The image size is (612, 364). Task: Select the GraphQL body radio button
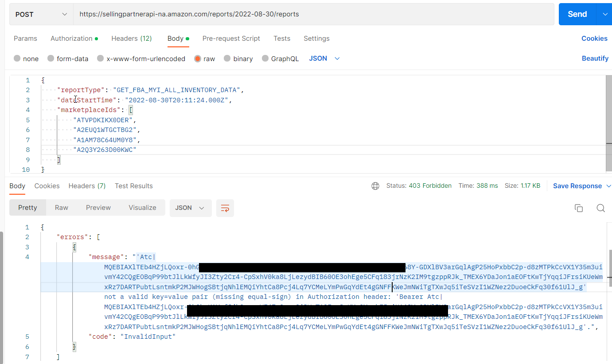[x=265, y=58]
